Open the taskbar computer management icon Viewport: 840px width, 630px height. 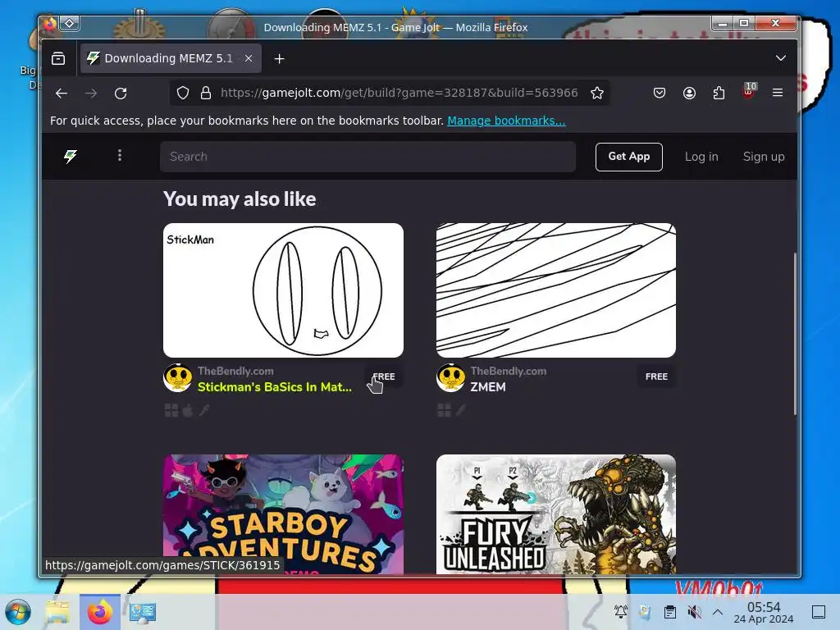point(143,612)
